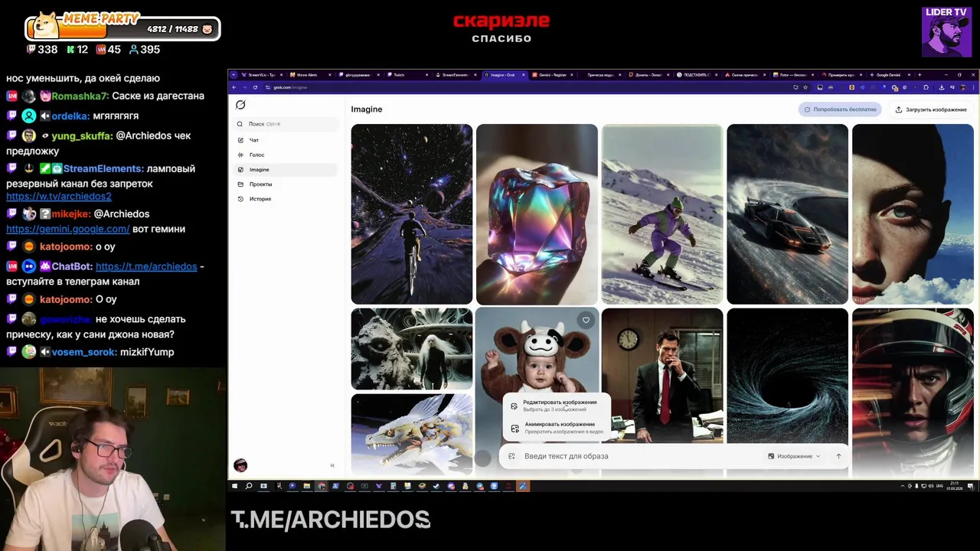Reload the grok.com page
The height and width of the screenshot is (551, 980).
coord(256,87)
